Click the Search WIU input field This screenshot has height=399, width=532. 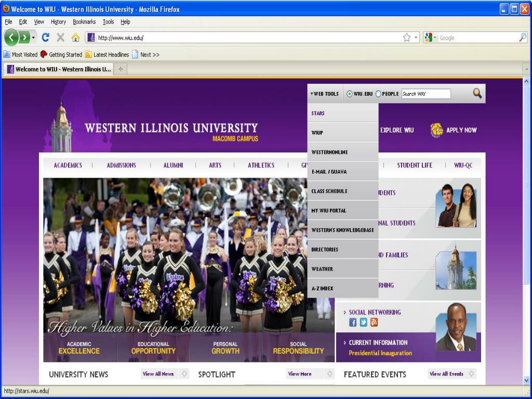[426, 94]
